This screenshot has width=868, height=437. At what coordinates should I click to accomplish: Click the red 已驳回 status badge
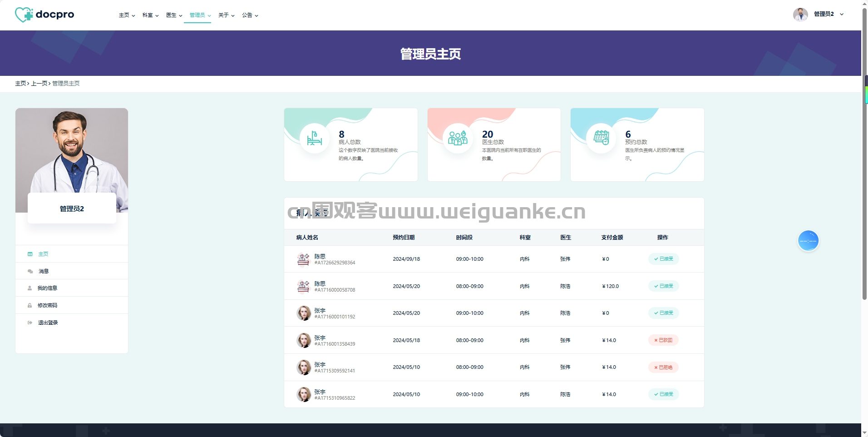point(663,340)
